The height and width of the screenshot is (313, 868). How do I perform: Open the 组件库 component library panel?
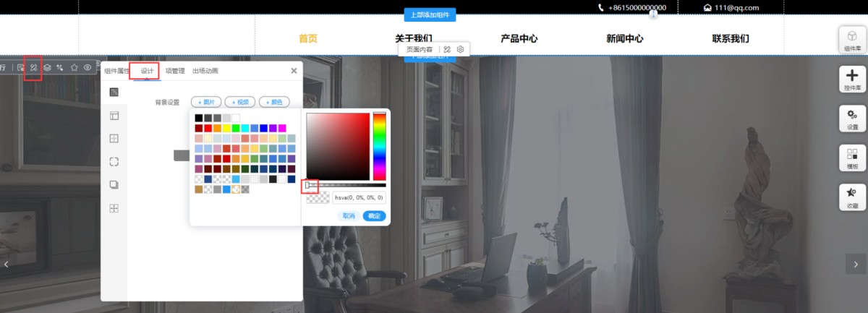[x=852, y=40]
